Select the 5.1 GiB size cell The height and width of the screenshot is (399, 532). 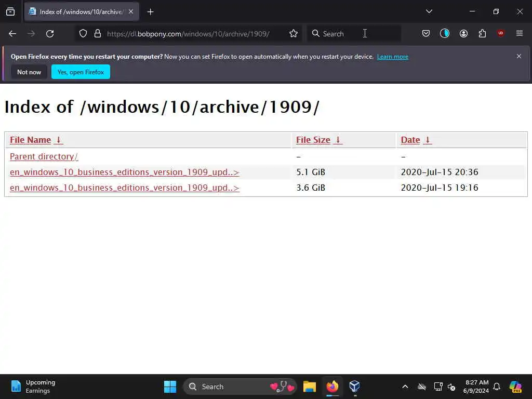(x=311, y=172)
